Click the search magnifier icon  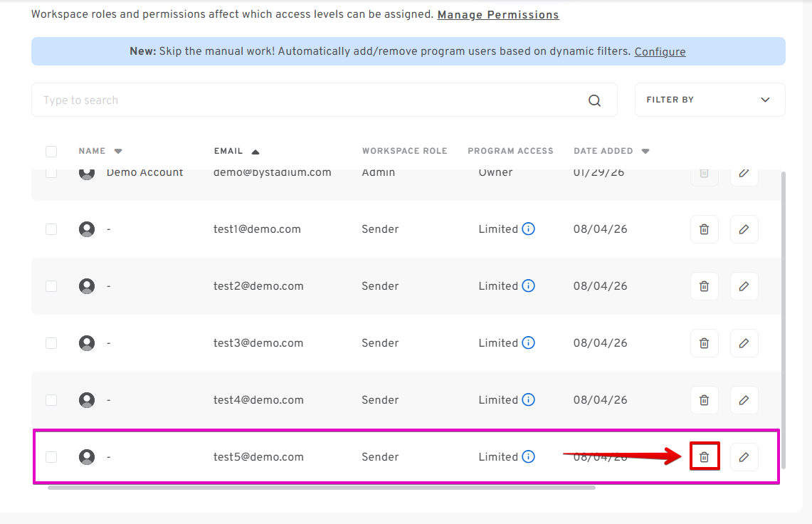(x=594, y=100)
